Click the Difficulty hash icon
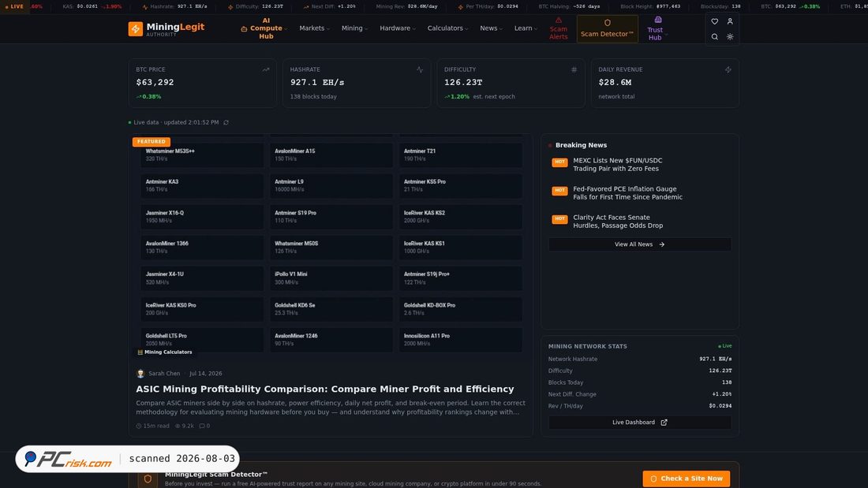The image size is (868, 488). [574, 69]
